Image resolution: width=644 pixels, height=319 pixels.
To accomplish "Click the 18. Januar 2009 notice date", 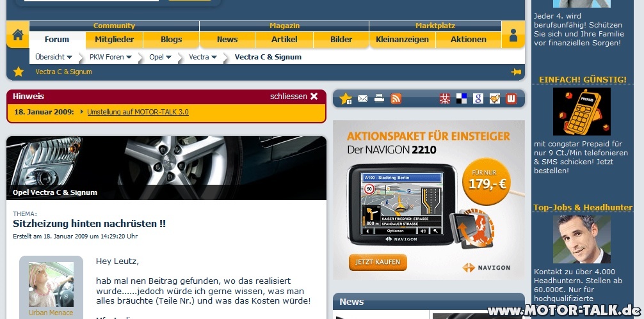I will click(x=44, y=112).
